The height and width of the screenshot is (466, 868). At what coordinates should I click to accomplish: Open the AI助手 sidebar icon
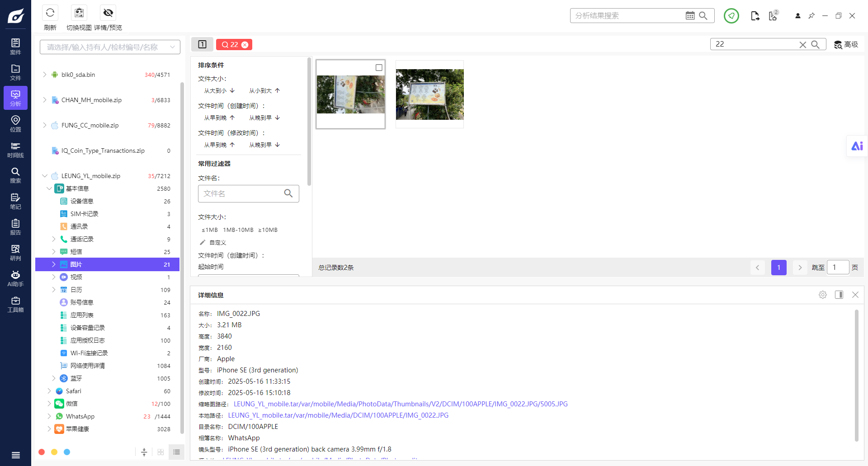click(x=15, y=279)
